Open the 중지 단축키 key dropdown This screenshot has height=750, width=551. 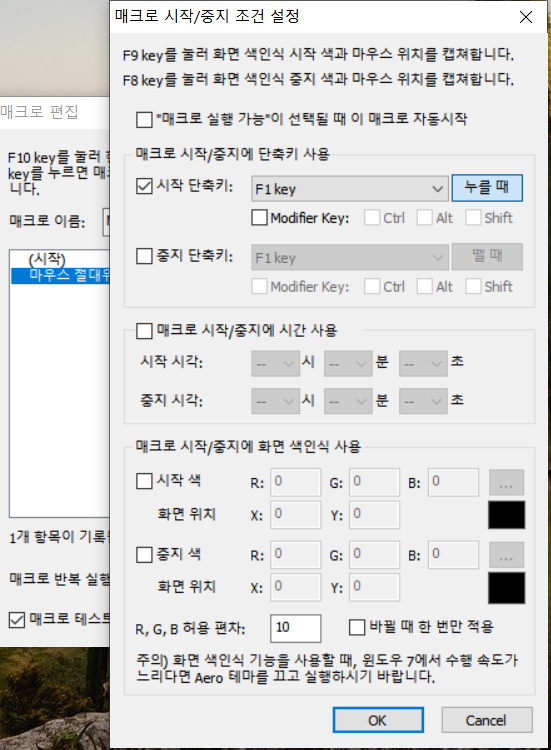coord(350,257)
